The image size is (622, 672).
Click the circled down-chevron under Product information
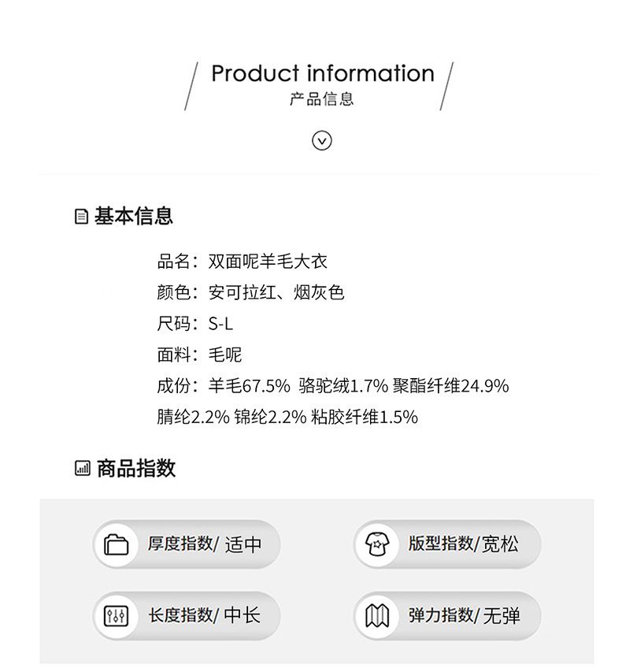tap(322, 140)
